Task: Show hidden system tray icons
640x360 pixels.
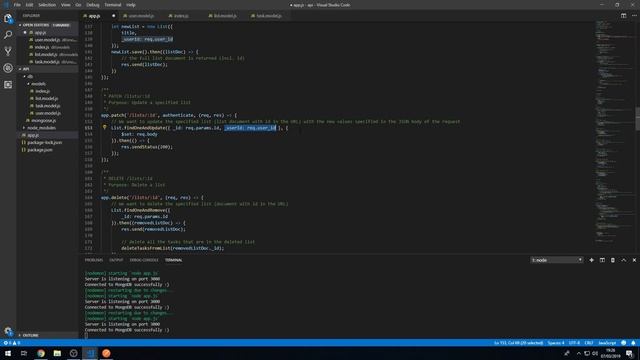Action: [578, 353]
